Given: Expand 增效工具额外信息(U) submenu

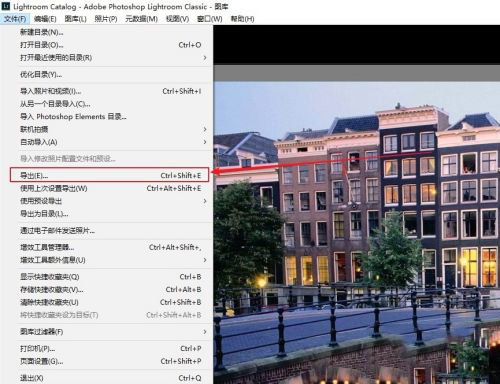Looking at the screenshot, I should click(107, 260).
